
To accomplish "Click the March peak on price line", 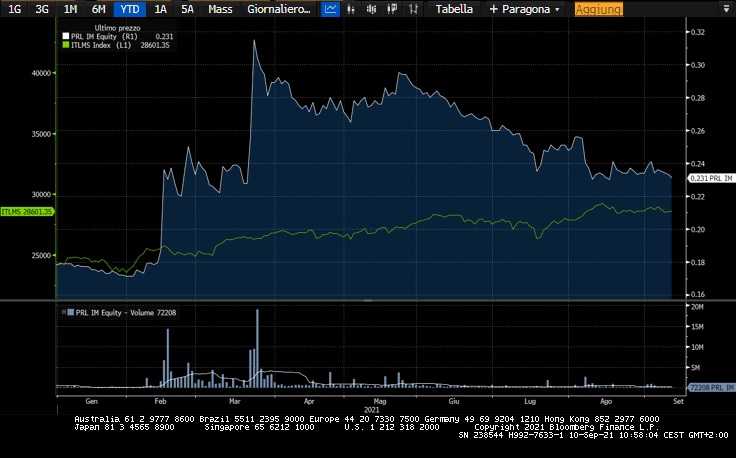I will pyautogui.click(x=254, y=41).
